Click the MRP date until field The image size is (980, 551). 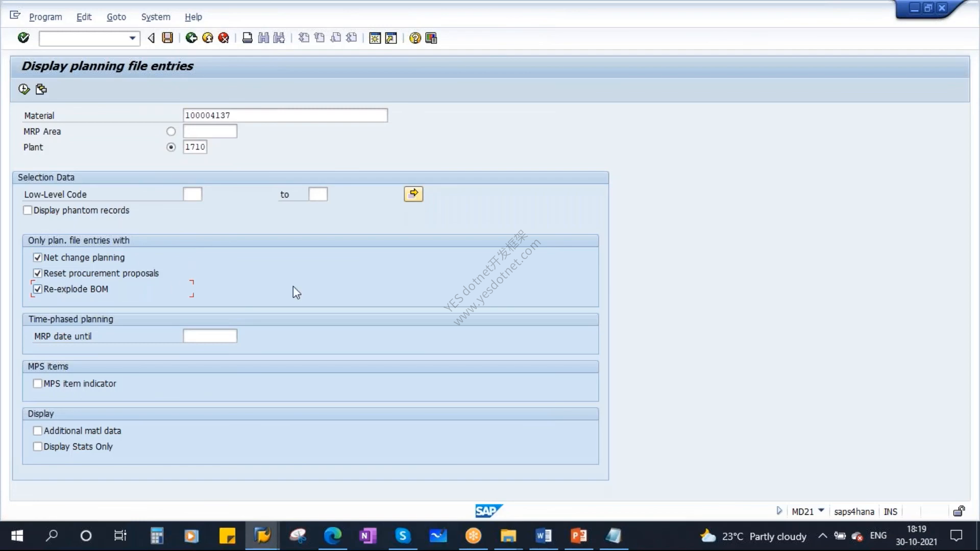tap(210, 336)
